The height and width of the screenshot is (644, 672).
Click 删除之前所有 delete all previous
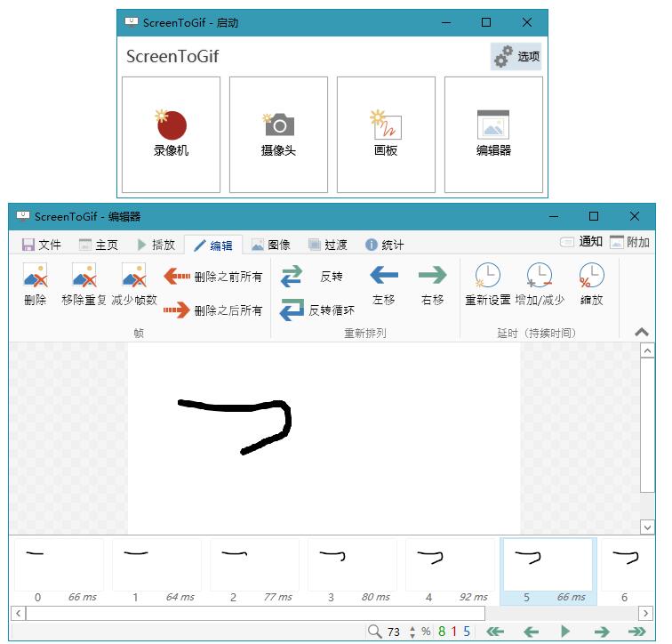(x=213, y=277)
